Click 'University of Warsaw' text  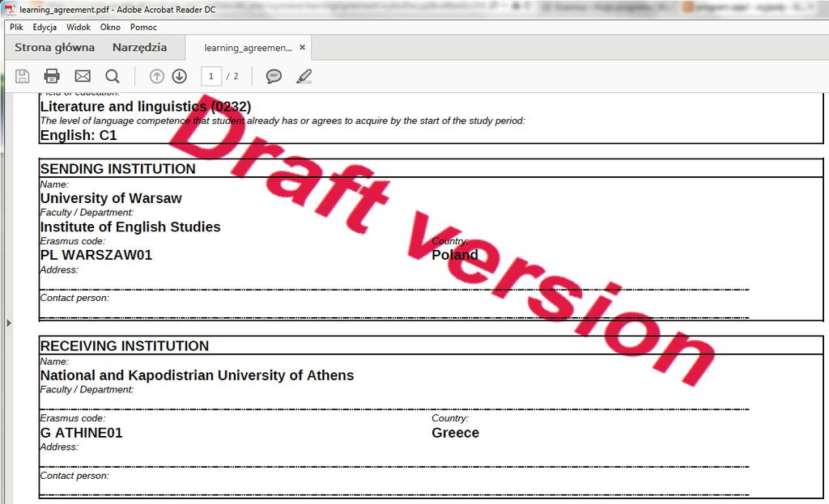[x=111, y=198]
